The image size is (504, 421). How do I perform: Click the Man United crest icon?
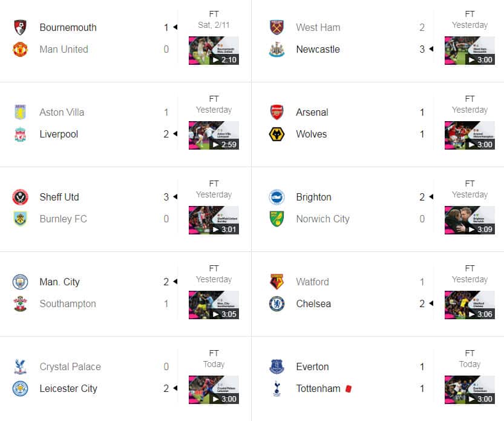click(20, 50)
